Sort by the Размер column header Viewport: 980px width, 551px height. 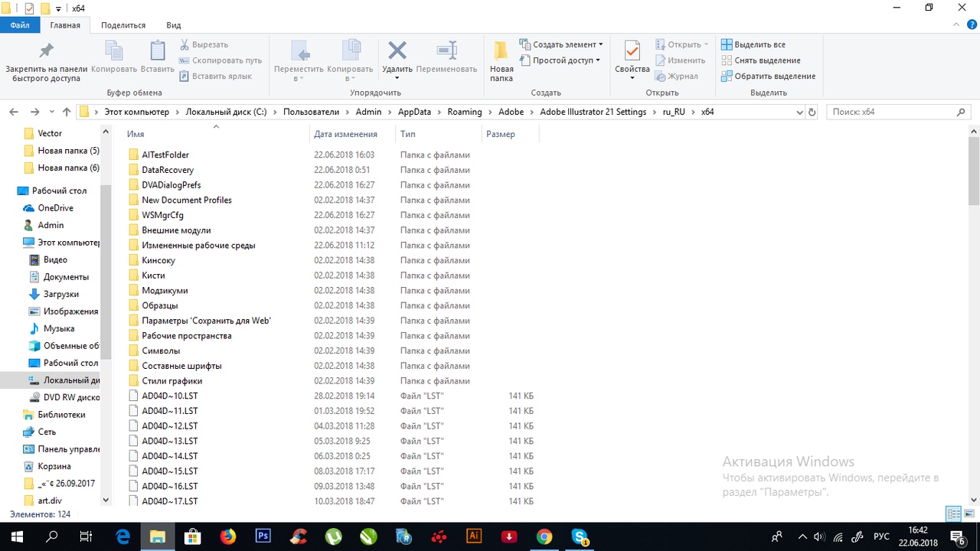[511, 134]
